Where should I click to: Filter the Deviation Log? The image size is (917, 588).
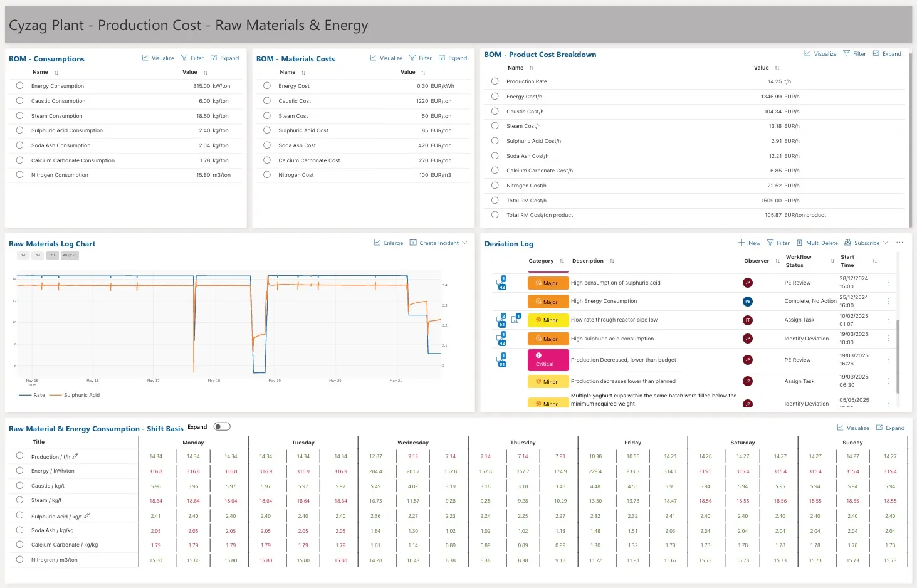(x=778, y=243)
